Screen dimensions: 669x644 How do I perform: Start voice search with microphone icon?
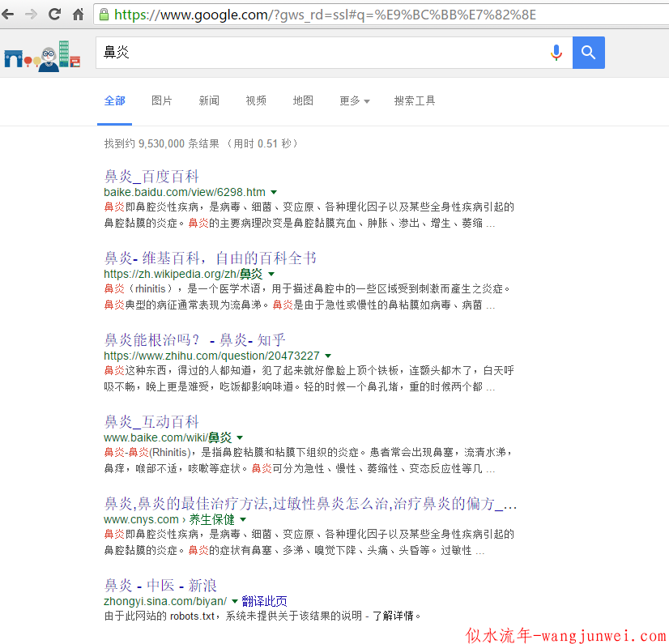(x=556, y=53)
